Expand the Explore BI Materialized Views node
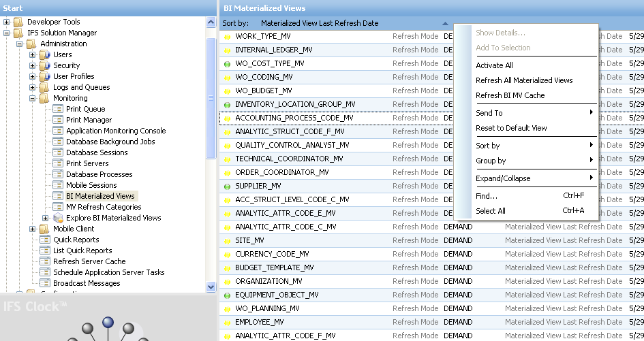The image size is (644, 341). pyautogui.click(x=46, y=218)
